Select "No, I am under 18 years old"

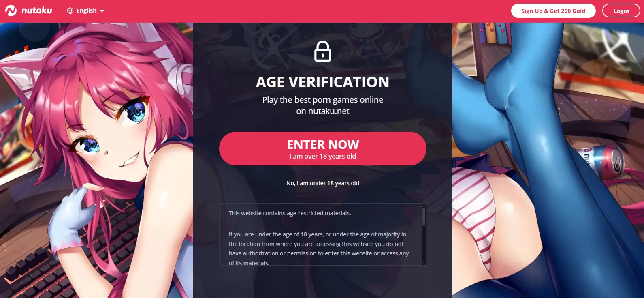point(323,183)
